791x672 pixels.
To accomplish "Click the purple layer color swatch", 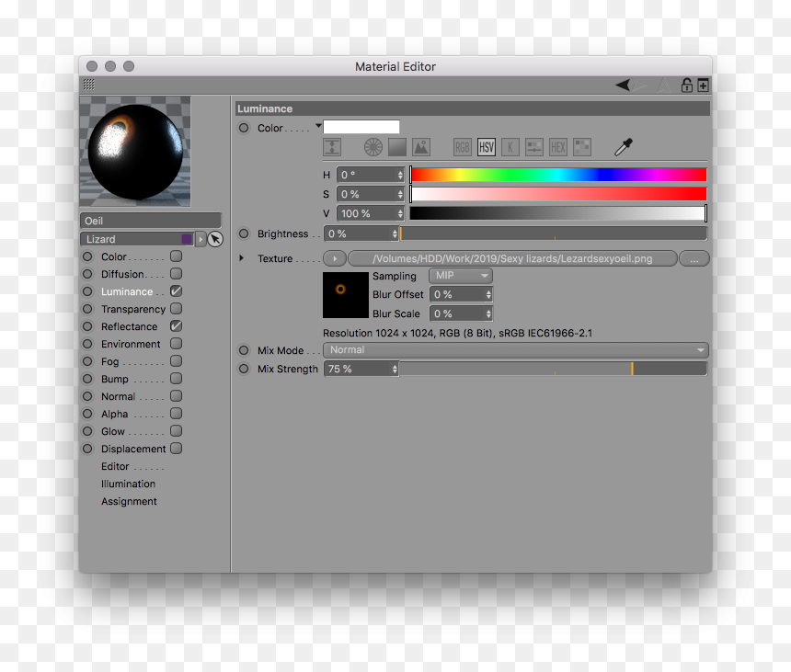I will tap(187, 239).
